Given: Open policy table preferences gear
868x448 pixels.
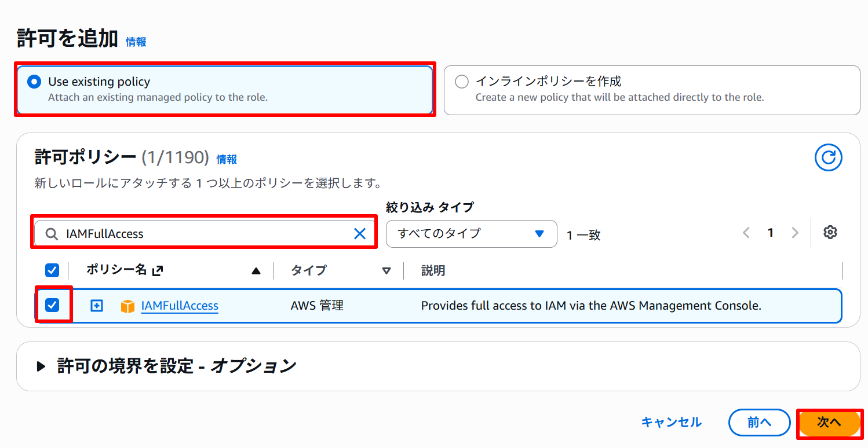Looking at the screenshot, I should tap(830, 233).
